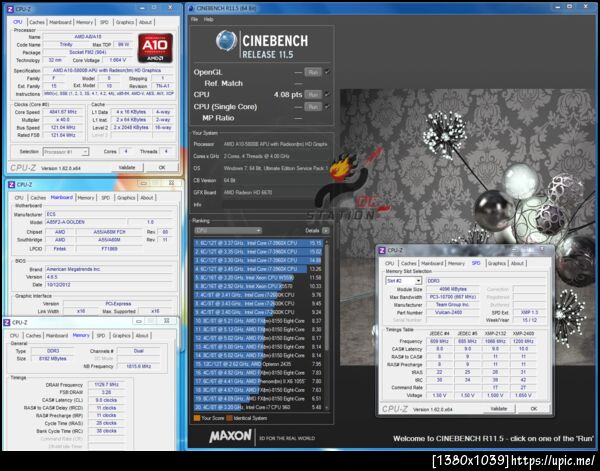Select About tab in CPU-Z SPD window
Screen dimensions: 600x471
(x=517, y=263)
